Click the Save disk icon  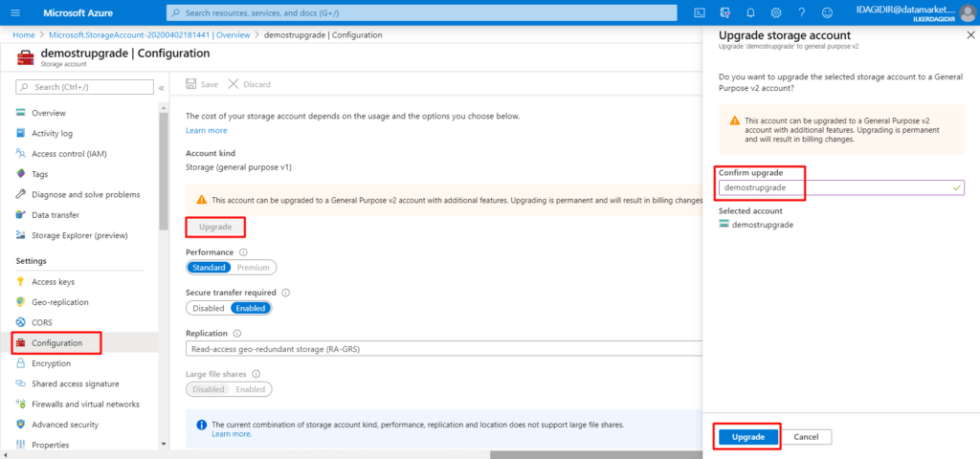[191, 84]
